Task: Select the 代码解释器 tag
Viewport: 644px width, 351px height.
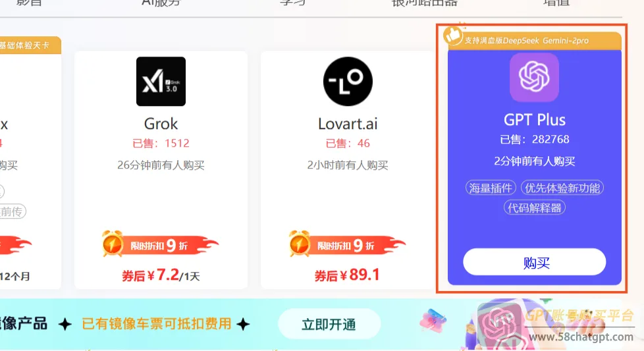Action: [x=534, y=207]
